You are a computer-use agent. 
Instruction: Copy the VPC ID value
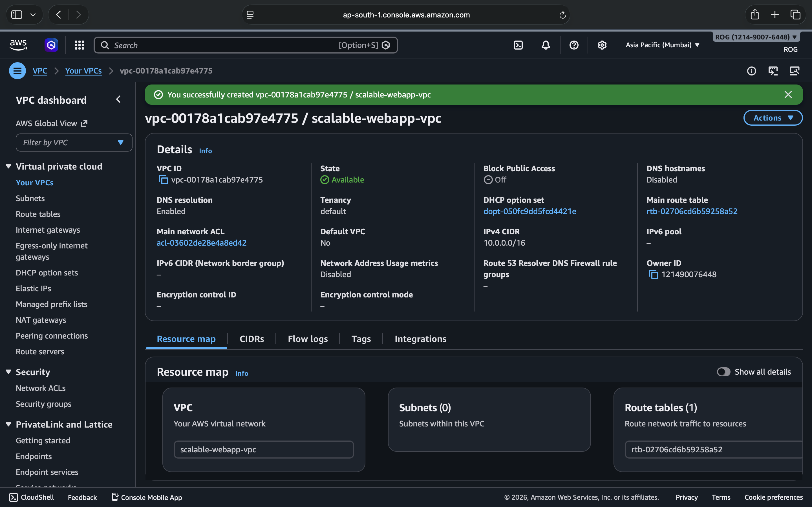click(163, 180)
